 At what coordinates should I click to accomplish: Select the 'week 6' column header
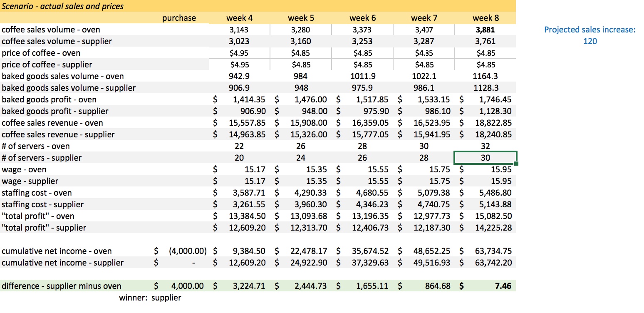tap(362, 18)
